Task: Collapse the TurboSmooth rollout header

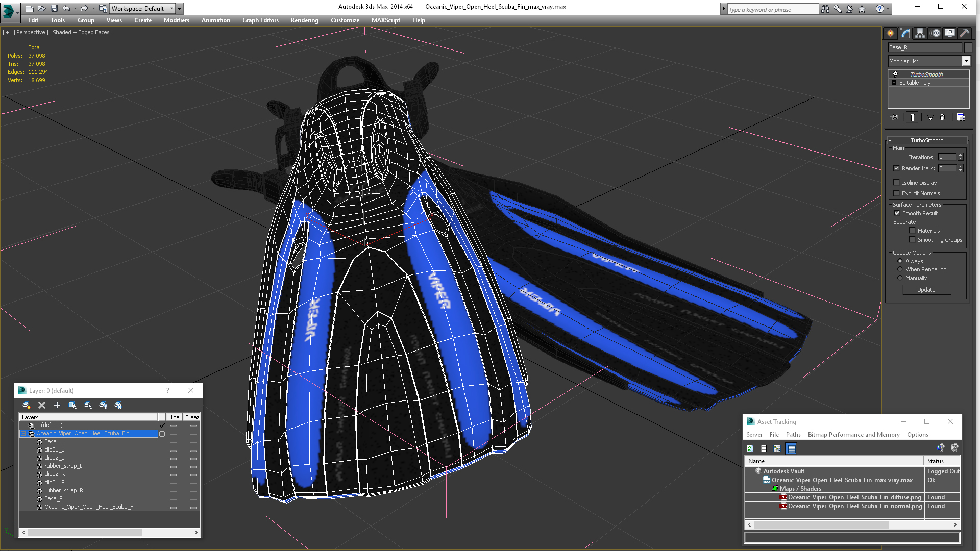Action: (x=927, y=140)
